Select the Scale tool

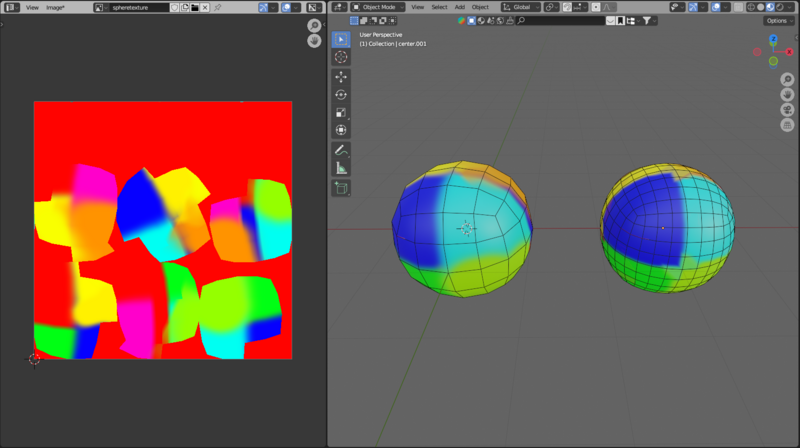[x=341, y=112]
